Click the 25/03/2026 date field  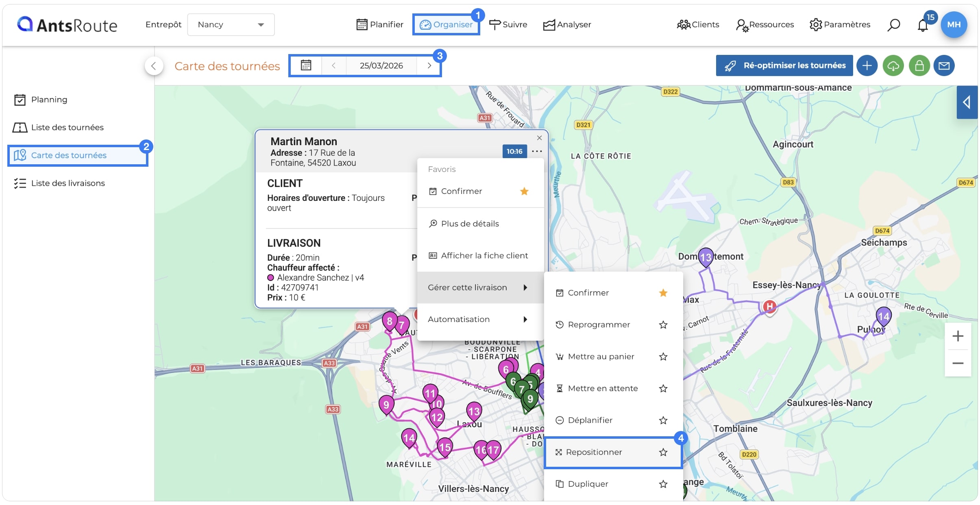click(x=381, y=65)
